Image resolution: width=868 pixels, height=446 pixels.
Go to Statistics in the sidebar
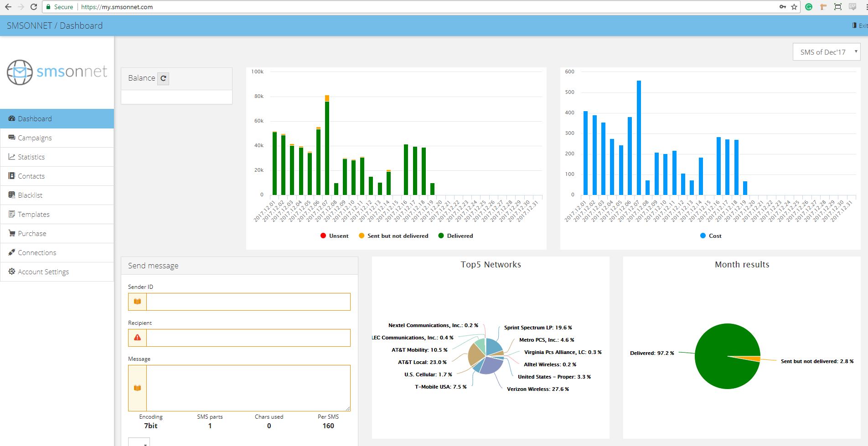[31, 157]
